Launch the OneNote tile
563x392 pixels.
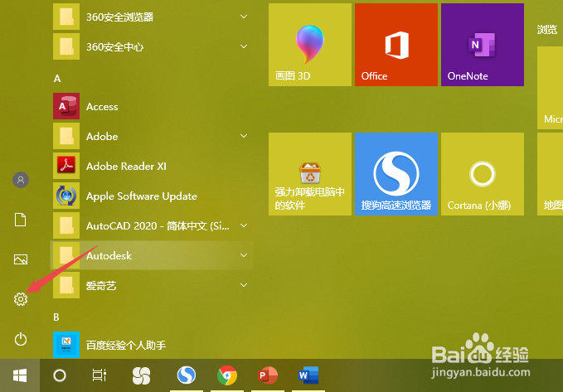483,45
